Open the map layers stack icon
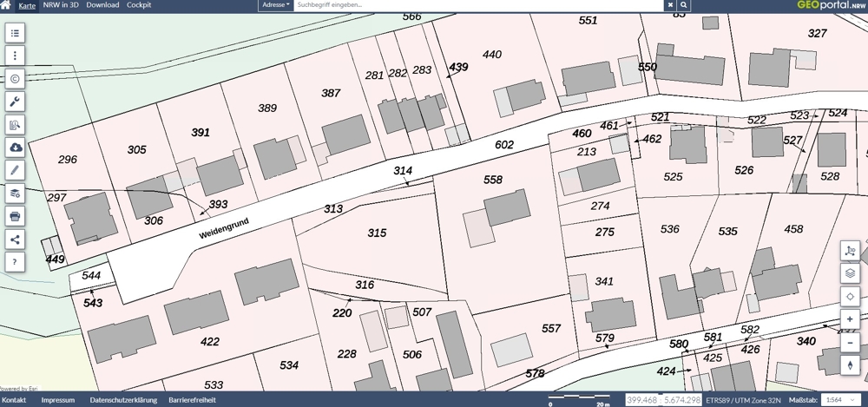This screenshot has height=407, width=868. [851, 273]
